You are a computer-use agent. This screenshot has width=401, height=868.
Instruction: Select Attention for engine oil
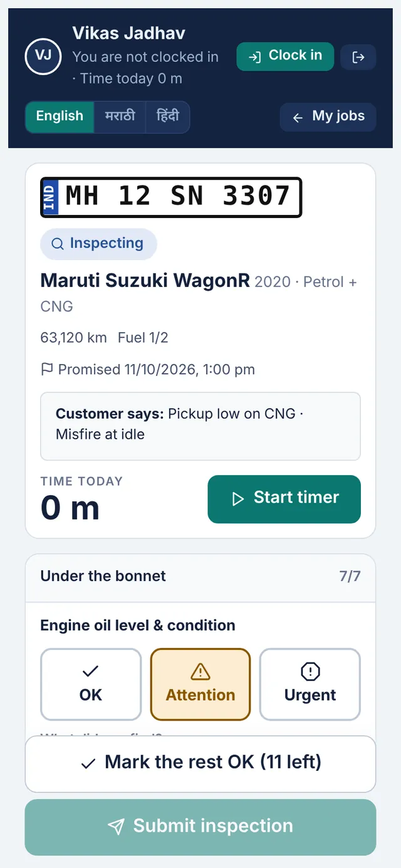coord(200,684)
